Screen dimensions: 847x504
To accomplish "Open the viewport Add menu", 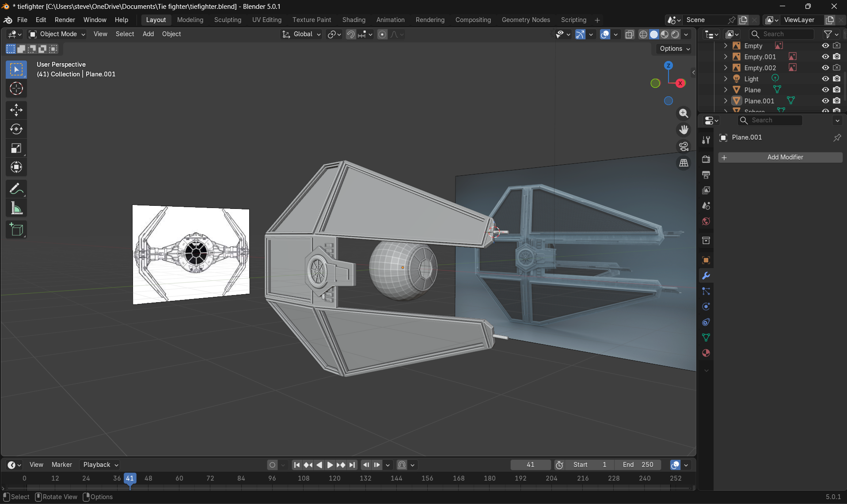I will tap(148, 34).
